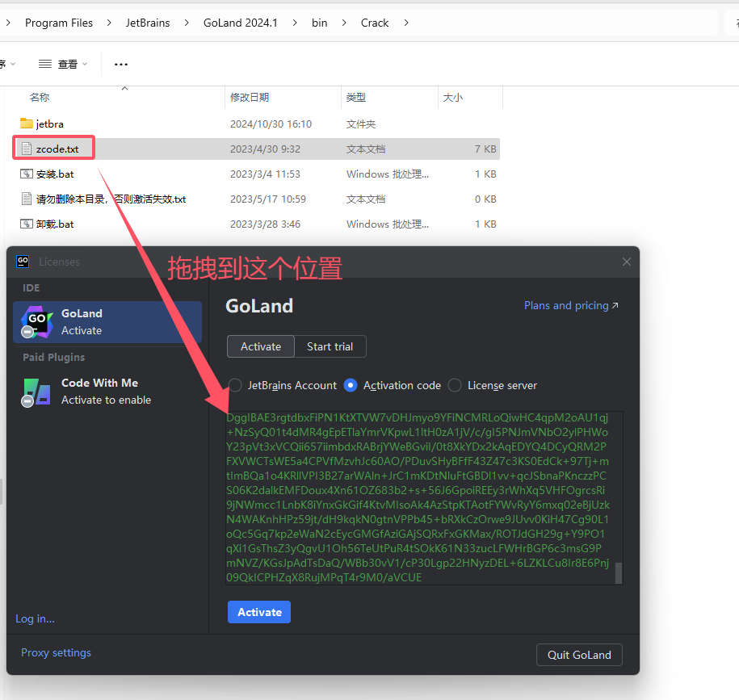Select the 请勿删除本目录，否则激活失效.txt file name

coord(111,199)
